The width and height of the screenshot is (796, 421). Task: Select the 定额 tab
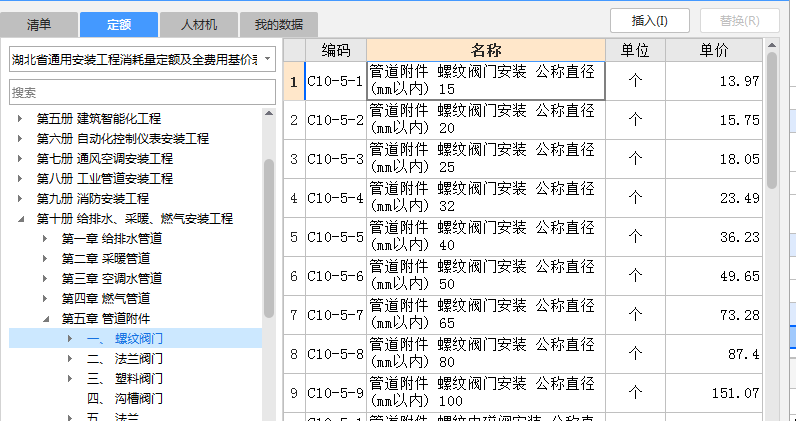point(119,24)
